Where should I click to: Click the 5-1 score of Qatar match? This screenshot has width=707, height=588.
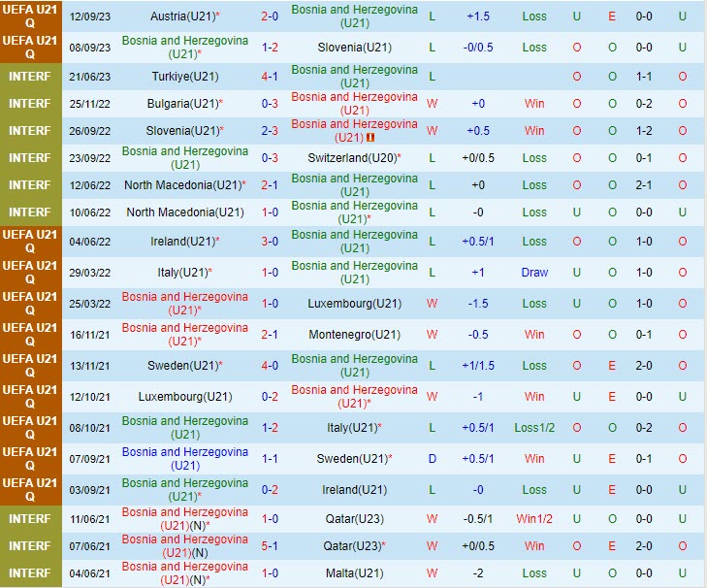tap(270, 546)
